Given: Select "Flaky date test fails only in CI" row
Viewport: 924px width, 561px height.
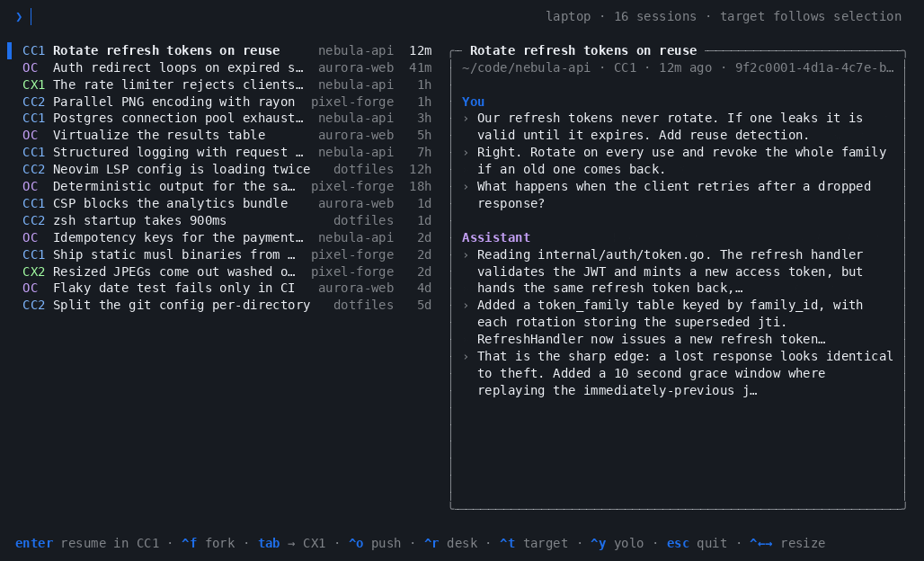Looking at the screenshot, I should click(227, 289).
